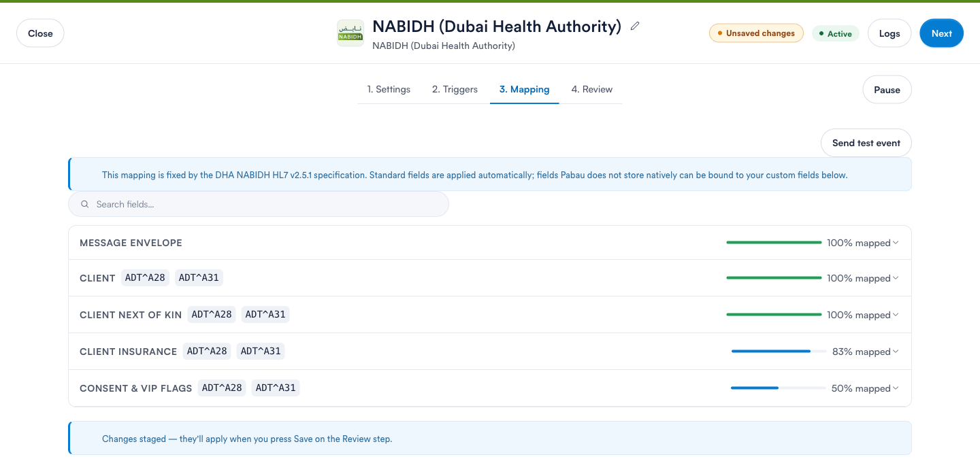The height and width of the screenshot is (476, 980).
Task: Click the search magnifier icon
Action: (x=85, y=204)
